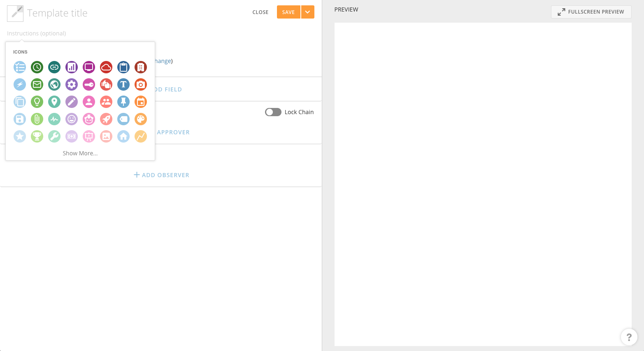This screenshot has height=351, width=644.
Task: Choose the purple bar chart icon
Action: 72,67
